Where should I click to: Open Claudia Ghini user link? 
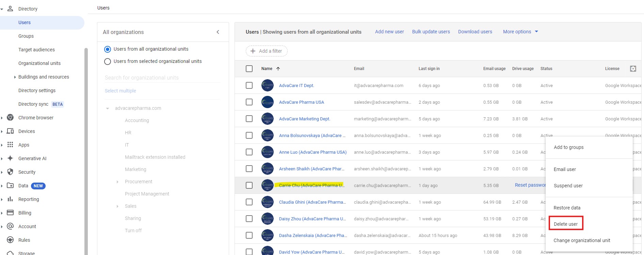click(x=312, y=202)
